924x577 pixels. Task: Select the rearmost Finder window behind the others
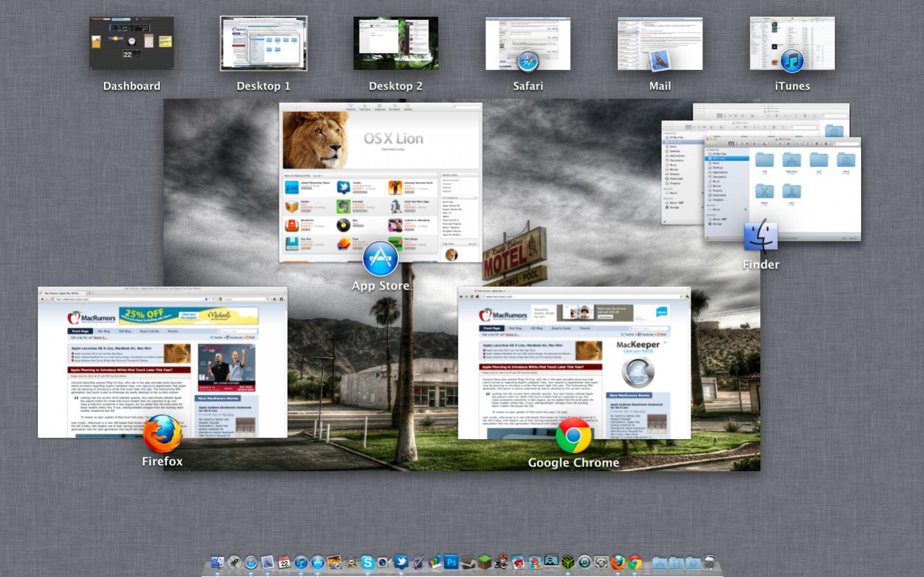(771, 110)
